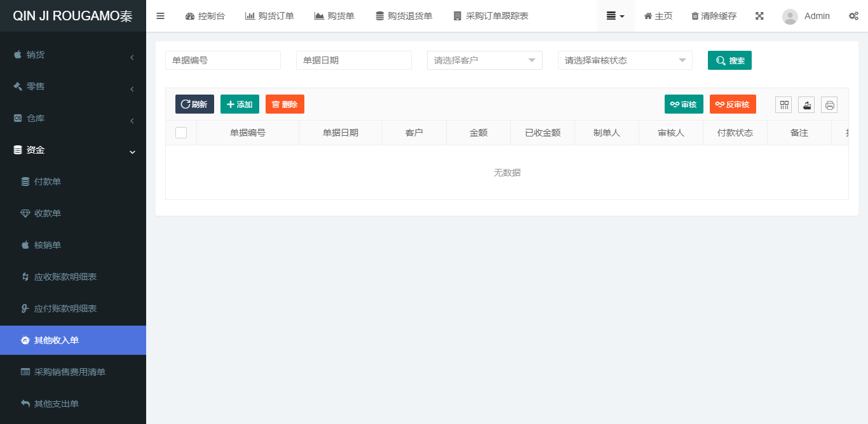Check the select-all table header checkbox
The width and height of the screenshot is (868, 424).
181,133
